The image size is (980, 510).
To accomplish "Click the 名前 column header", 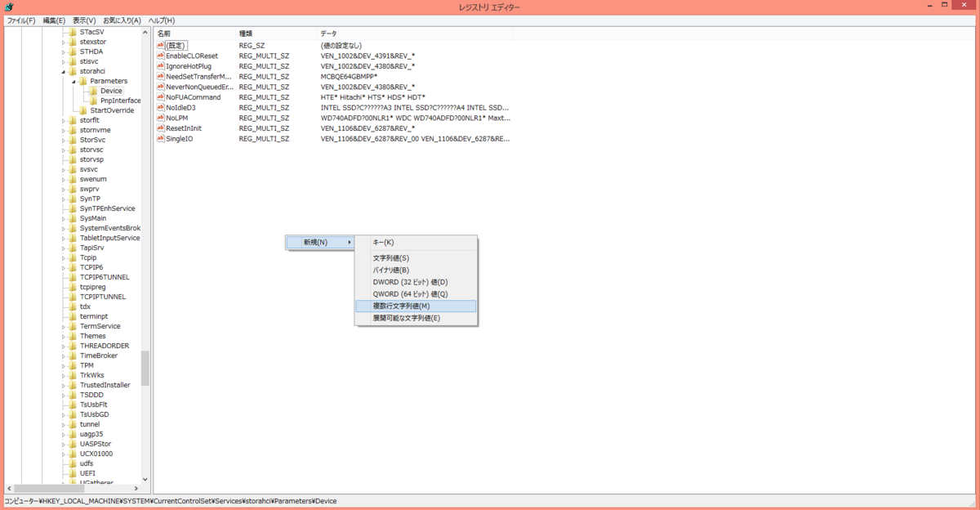I will click(x=194, y=34).
